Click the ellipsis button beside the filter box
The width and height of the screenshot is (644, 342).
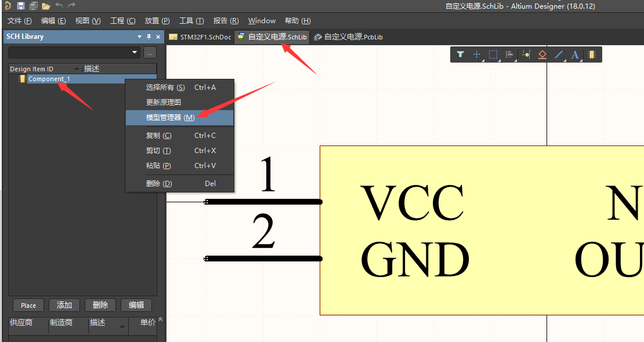[150, 53]
